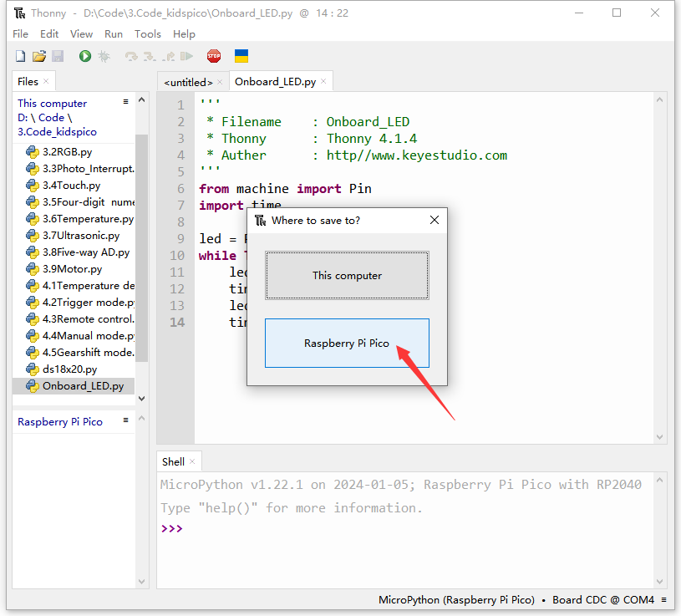Image resolution: width=681 pixels, height=616 pixels.
Task: Click the New file toolbar icon
Action: pyautogui.click(x=20, y=57)
